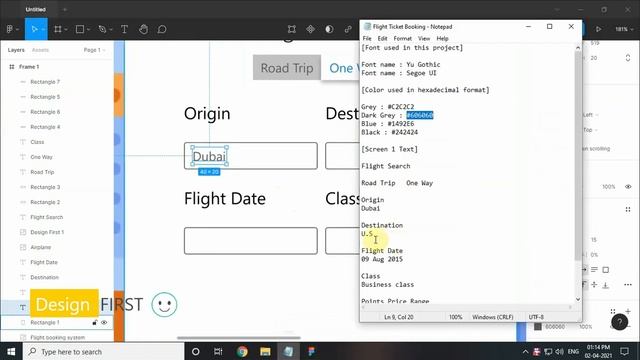Open File Explorer from the taskbar

tap(265, 351)
